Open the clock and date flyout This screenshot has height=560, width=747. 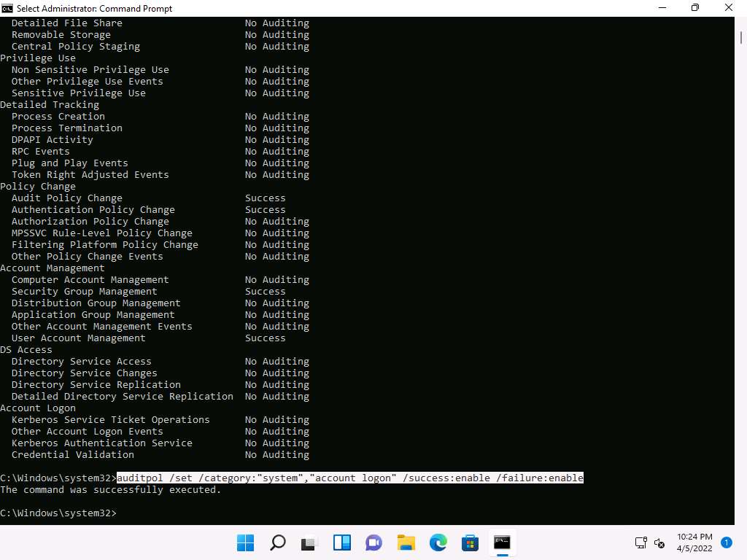pyautogui.click(x=694, y=542)
